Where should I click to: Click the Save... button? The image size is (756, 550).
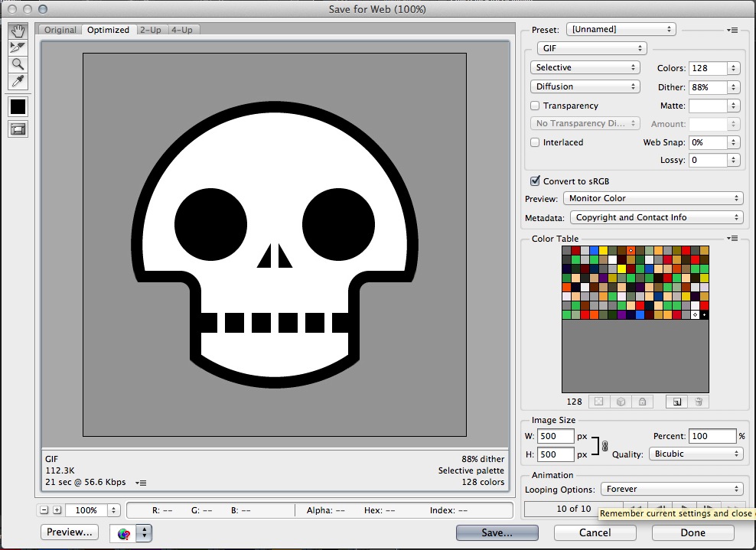pos(497,532)
